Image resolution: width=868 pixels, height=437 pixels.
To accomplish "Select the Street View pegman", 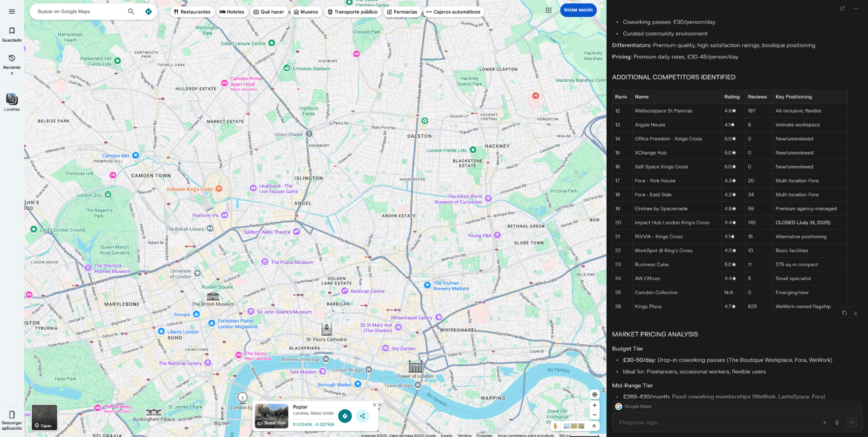I will (555, 426).
